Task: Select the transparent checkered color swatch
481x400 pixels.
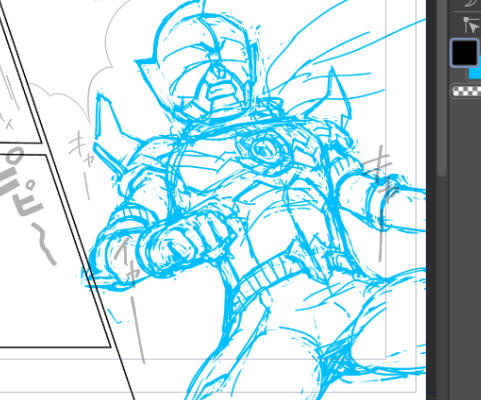Action: pyautogui.click(x=467, y=91)
